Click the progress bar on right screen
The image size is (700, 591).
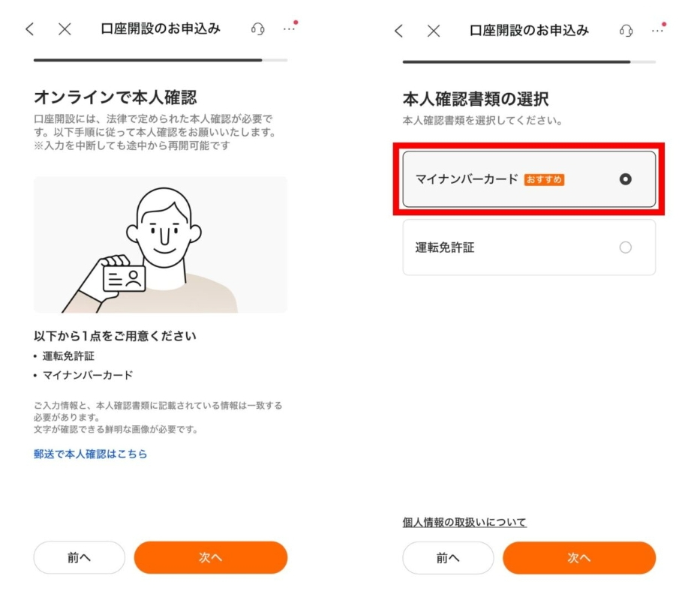tap(529, 61)
